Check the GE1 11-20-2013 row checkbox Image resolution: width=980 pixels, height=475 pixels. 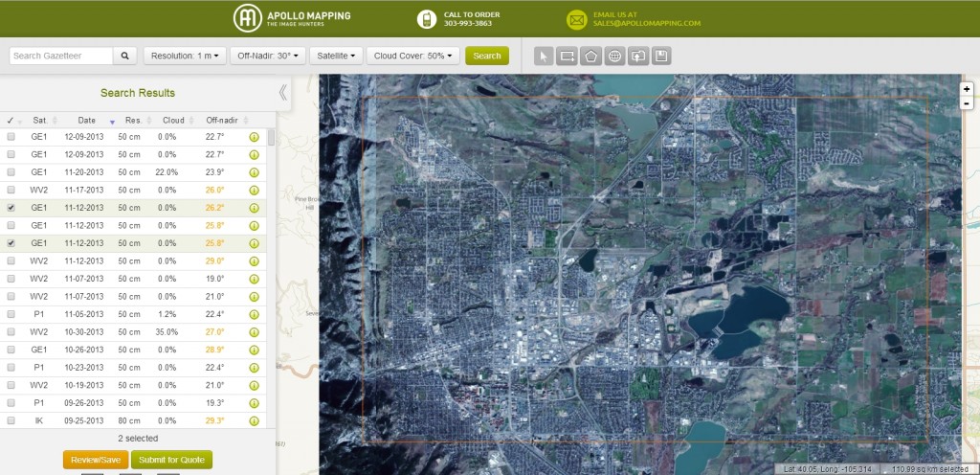[11, 171]
